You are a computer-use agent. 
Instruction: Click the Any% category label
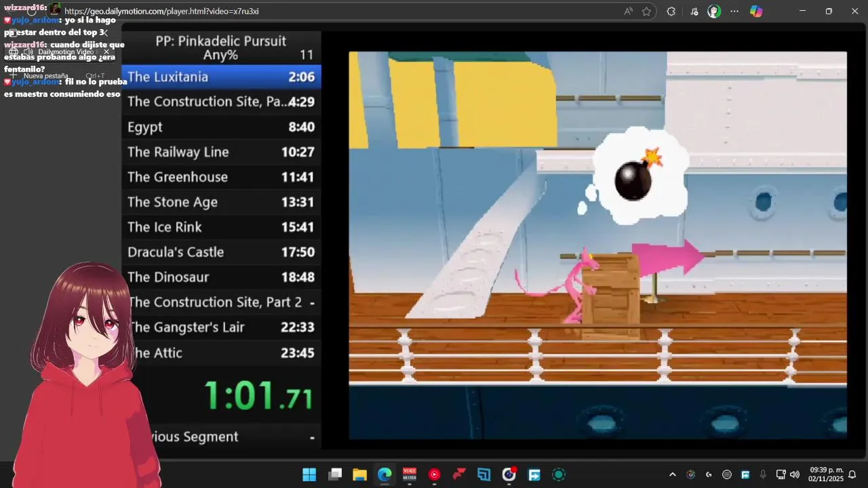(x=220, y=55)
